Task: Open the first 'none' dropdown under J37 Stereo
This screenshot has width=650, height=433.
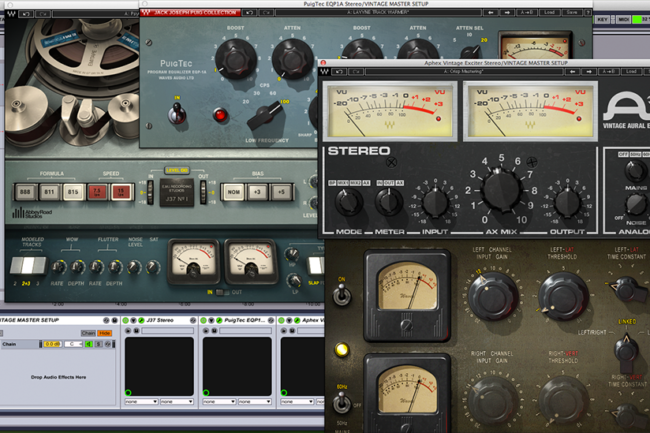Action: [x=139, y=401]
